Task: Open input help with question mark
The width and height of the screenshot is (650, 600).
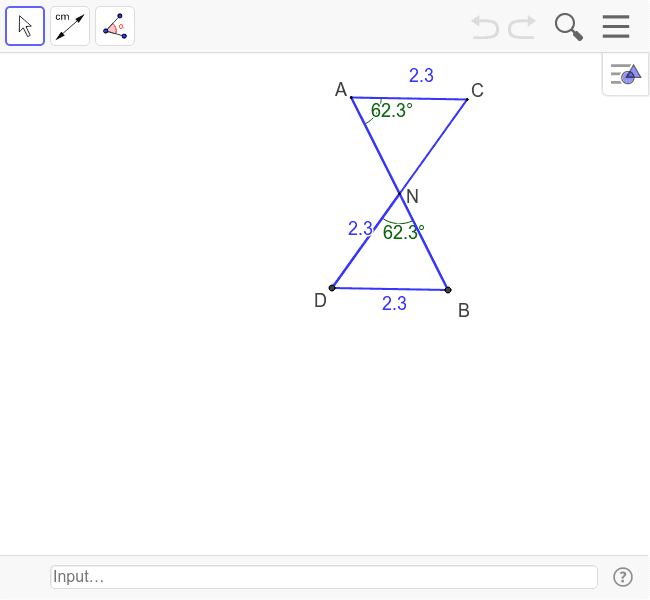Action: 623,577
